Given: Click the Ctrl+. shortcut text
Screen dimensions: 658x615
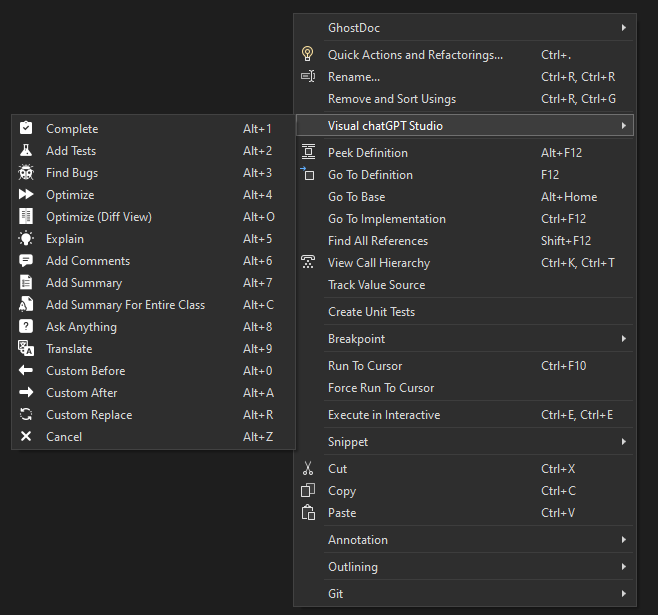Looking at the screenshot, I should point(556,55).
